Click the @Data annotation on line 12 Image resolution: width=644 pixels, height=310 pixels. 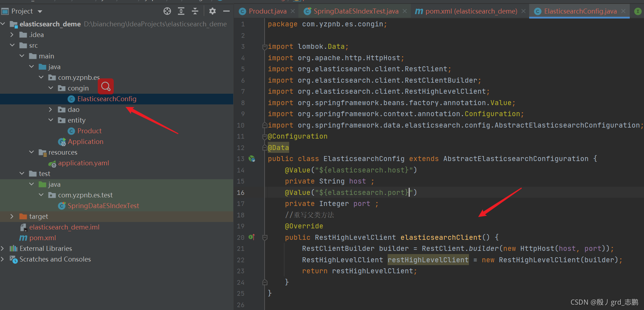278,148
